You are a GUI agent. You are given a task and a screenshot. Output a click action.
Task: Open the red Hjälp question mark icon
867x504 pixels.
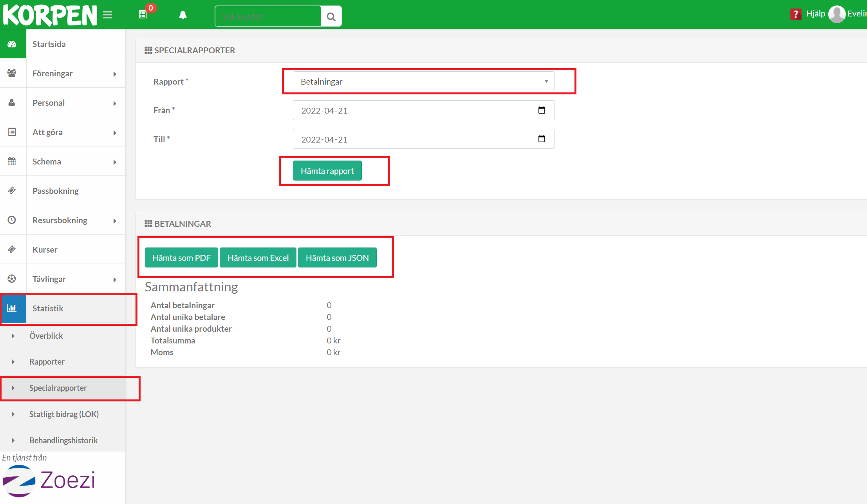pos(795,14)
